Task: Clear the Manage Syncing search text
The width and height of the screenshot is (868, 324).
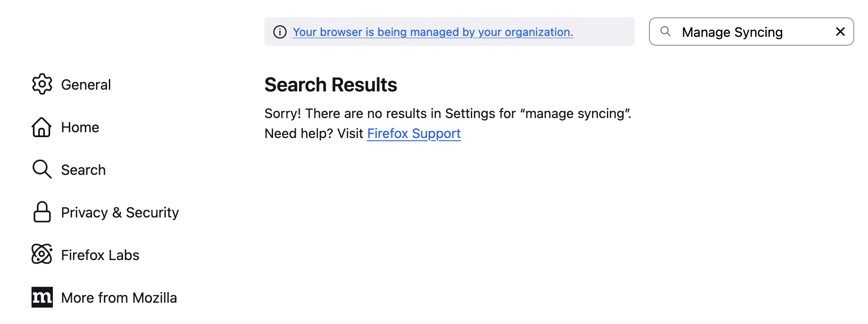Action: [840, 32]
